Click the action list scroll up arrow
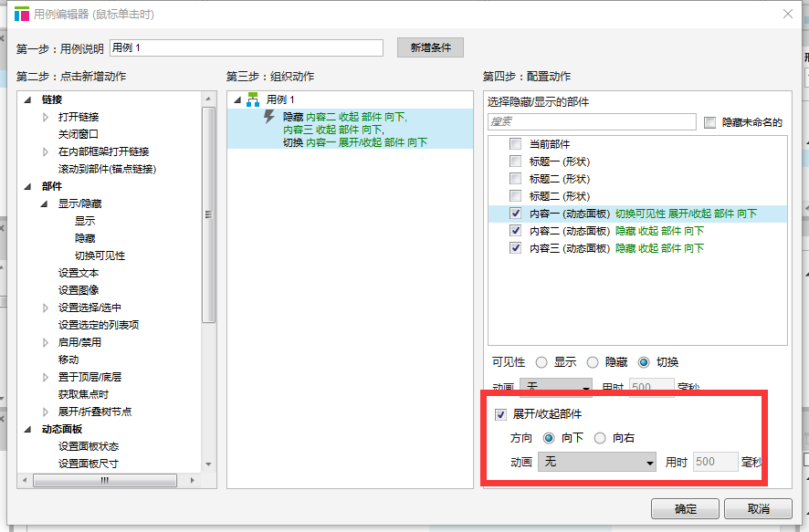This screenshot has height=532, width=809. pos(208,99)
